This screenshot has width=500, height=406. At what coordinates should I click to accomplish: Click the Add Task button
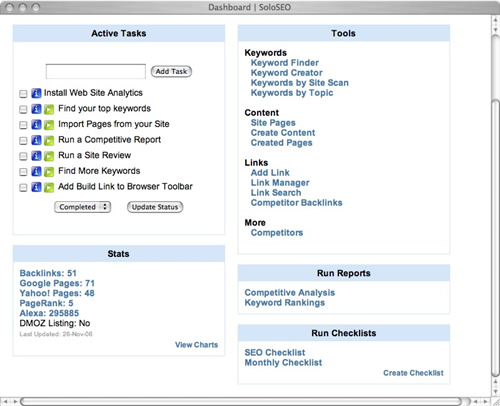tap(171, 71)
